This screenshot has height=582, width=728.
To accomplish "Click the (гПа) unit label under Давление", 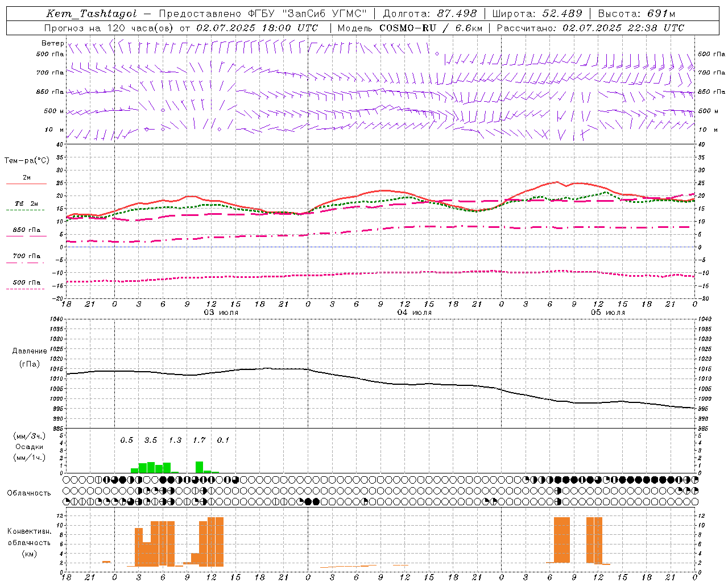I will coord(30,364).
